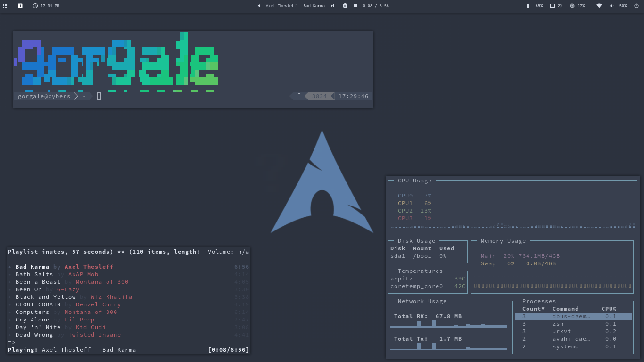Click the memory chip icon beside 27%
The width and height of the screenshot is (644, 362).
pos(572,6)
